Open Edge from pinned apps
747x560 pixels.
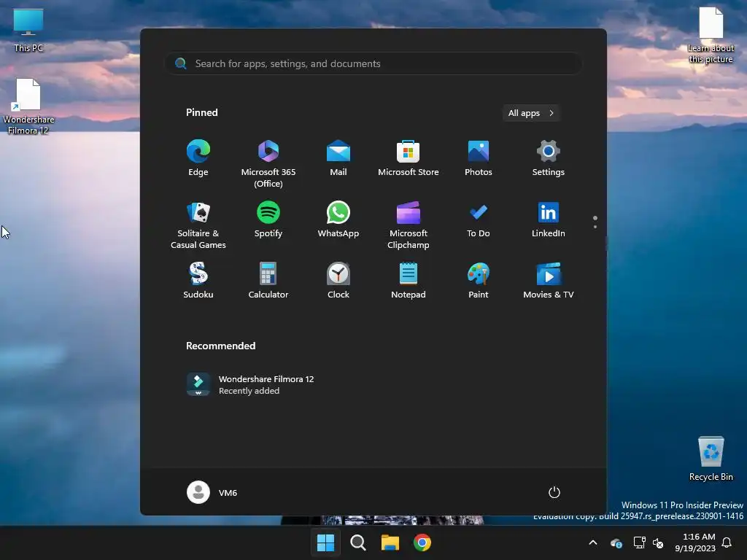pyautogui.click(x=198, y=158)
